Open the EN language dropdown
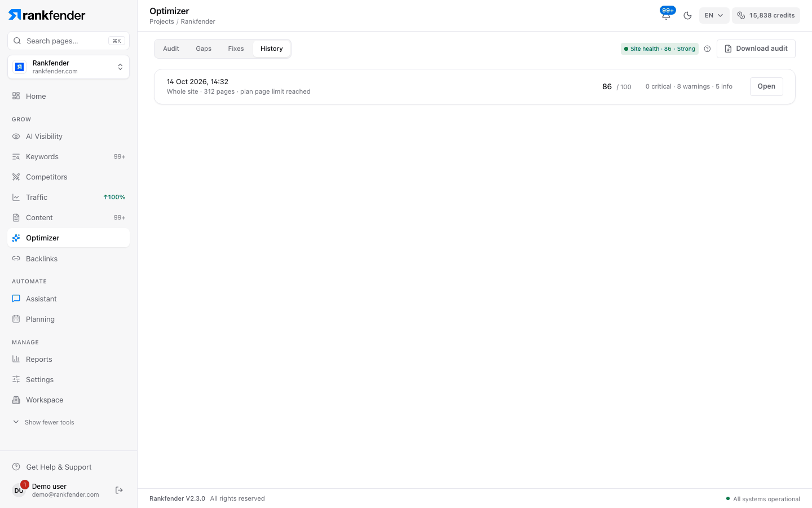 tap(714, 15)
